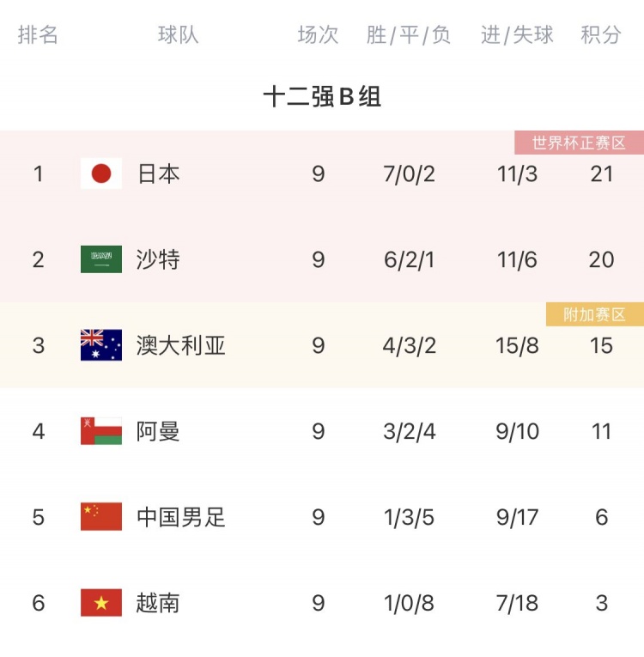Select the 积分 column header

click(600, 34)
